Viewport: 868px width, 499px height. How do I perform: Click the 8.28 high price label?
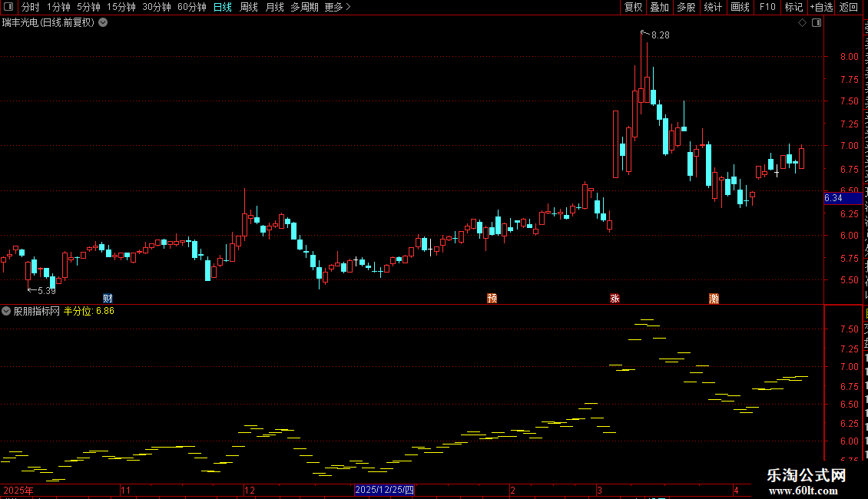click(661, 35)
